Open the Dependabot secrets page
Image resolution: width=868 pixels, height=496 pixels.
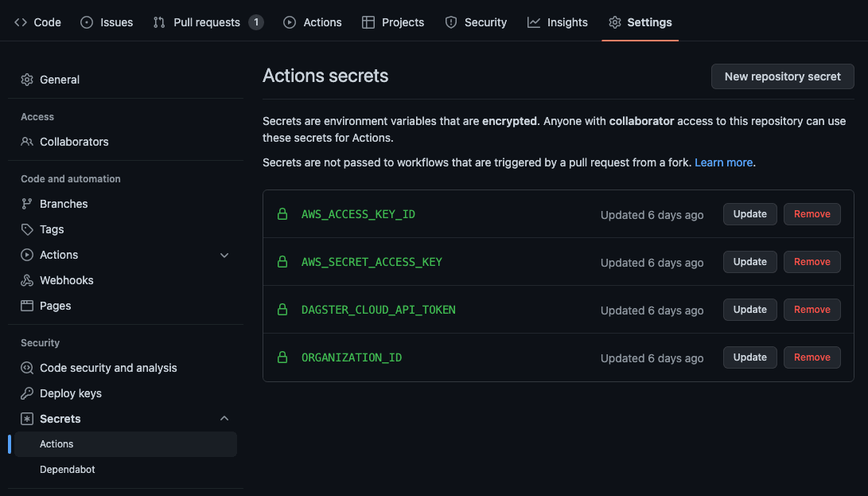(67, 469)
